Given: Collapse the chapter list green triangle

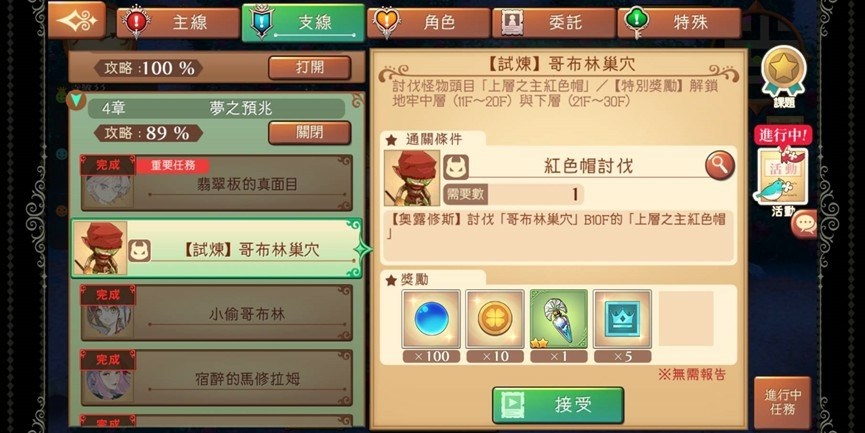Looking at the screenshot, I should tap(76, 100).
